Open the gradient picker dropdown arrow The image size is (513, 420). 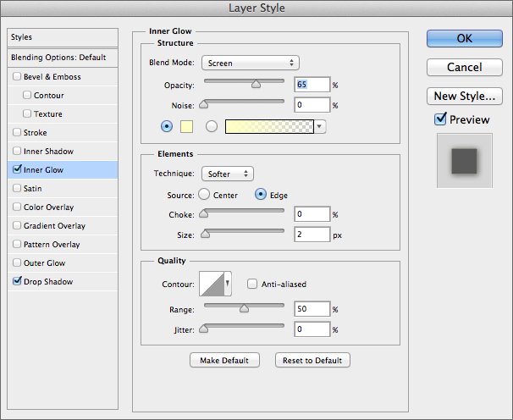[x=320, y=126]
